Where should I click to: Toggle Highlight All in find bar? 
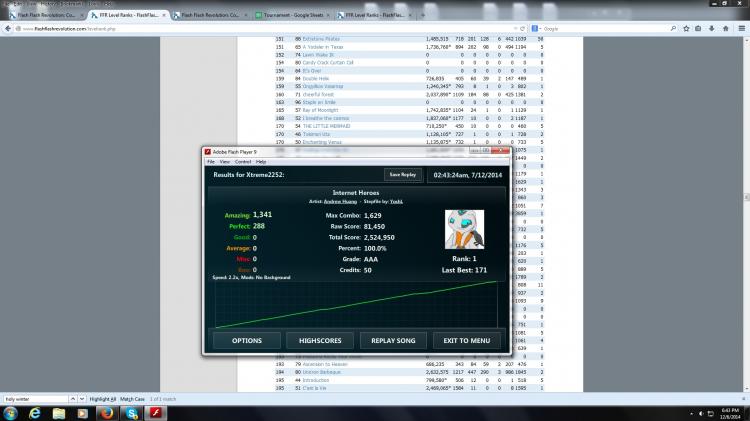click(x=103, y=399)
